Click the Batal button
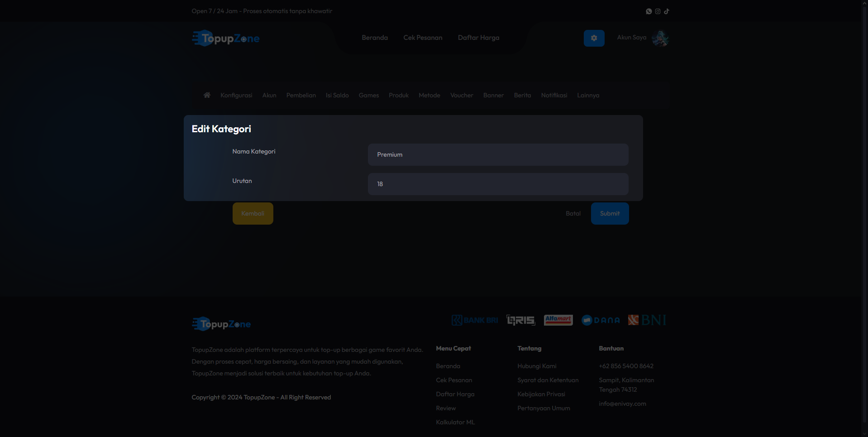The width and height of the screenshot is (868, 437). (573, 213)
